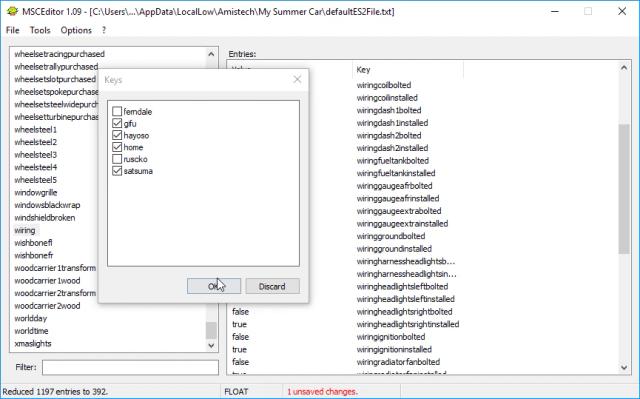Click left list scrollbar down arrow
The height and width of the screenshot is (399, 640).
(x=211, y=346)
